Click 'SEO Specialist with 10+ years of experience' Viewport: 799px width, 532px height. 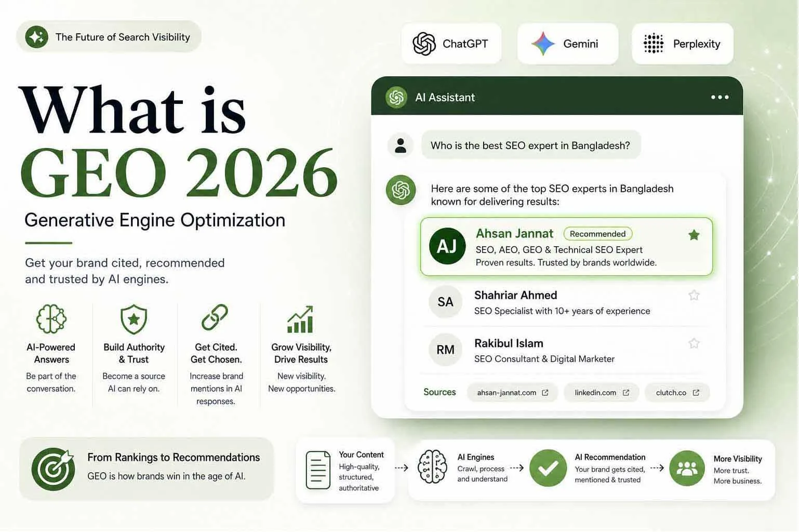coord(562,311)
